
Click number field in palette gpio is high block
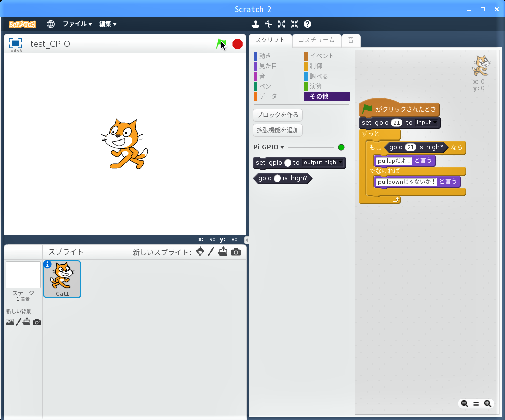pos(277,178)
